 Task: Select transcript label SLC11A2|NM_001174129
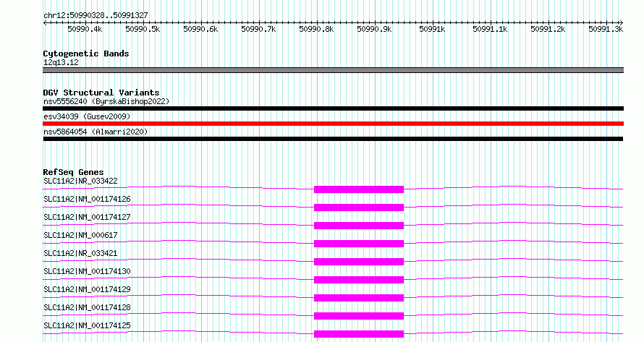[87, 289]
